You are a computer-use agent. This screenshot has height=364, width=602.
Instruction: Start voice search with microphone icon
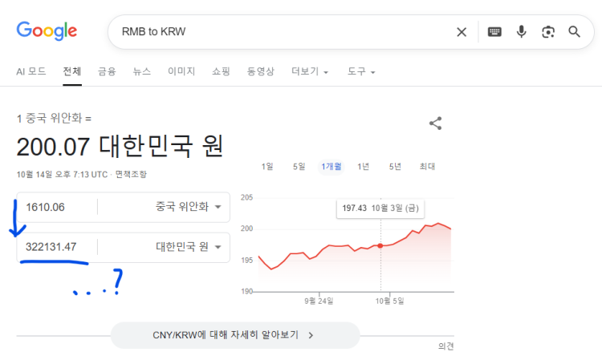pyautogui.click(x=521, y=32)
